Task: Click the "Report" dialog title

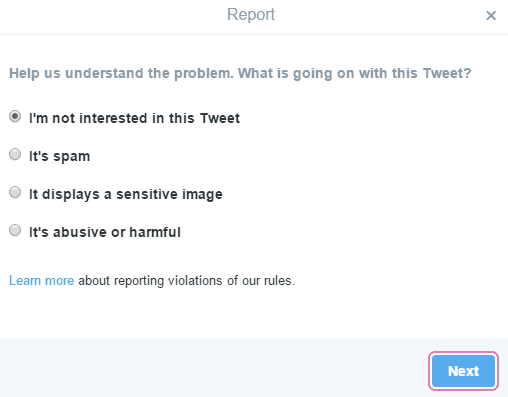Action: coord(251,15)
